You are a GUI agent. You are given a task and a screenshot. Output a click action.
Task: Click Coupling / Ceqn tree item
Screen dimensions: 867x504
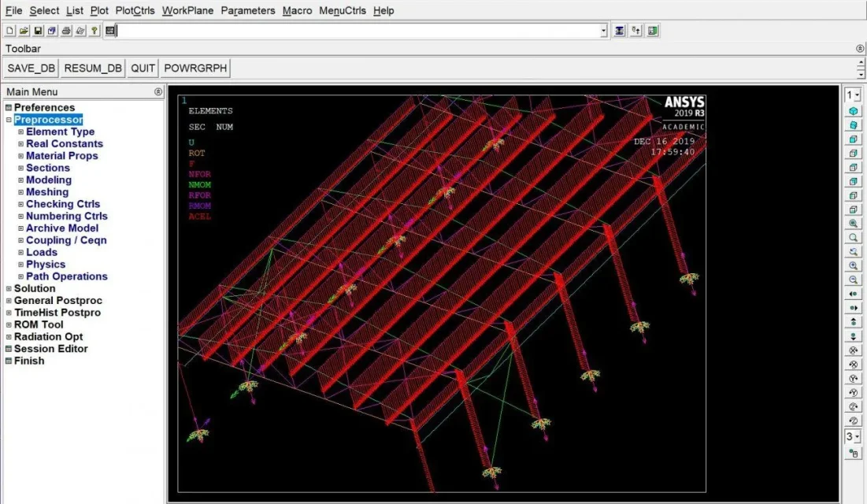[x=66, y=240]
